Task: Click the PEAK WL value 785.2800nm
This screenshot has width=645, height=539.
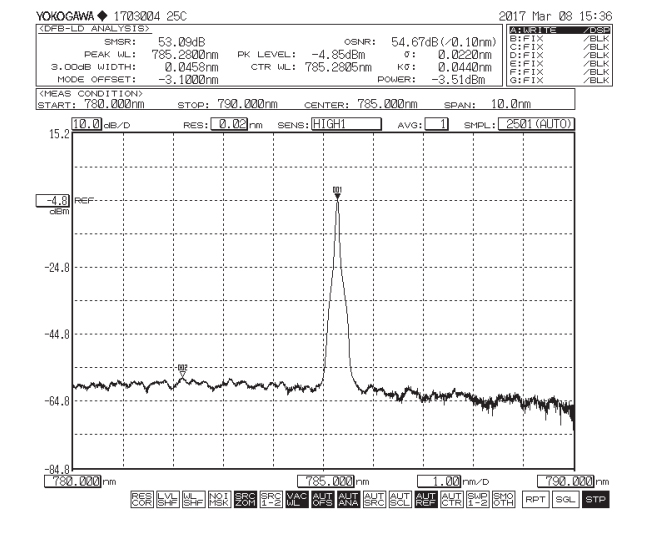Action: point(185,55)
